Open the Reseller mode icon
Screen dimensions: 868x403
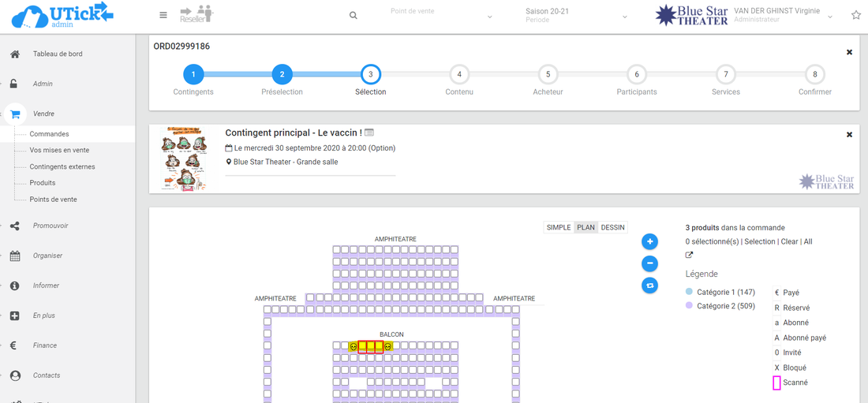click(x=196, y=14)
